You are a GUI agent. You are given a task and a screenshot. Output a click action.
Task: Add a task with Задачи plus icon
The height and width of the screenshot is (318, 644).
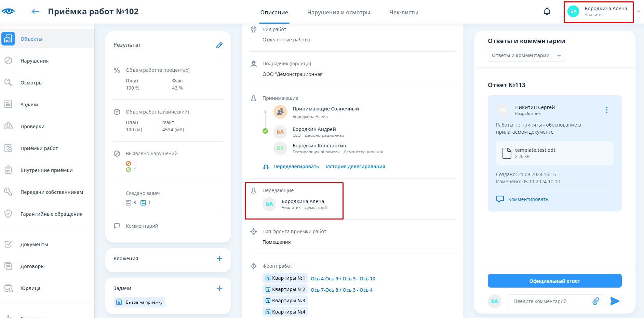(x=219, y=288)
